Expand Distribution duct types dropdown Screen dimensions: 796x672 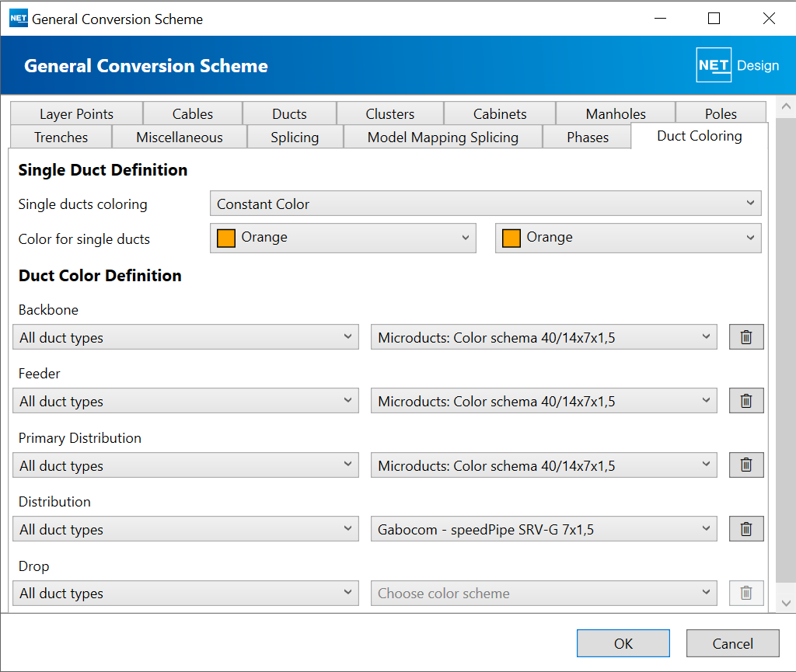186,529
